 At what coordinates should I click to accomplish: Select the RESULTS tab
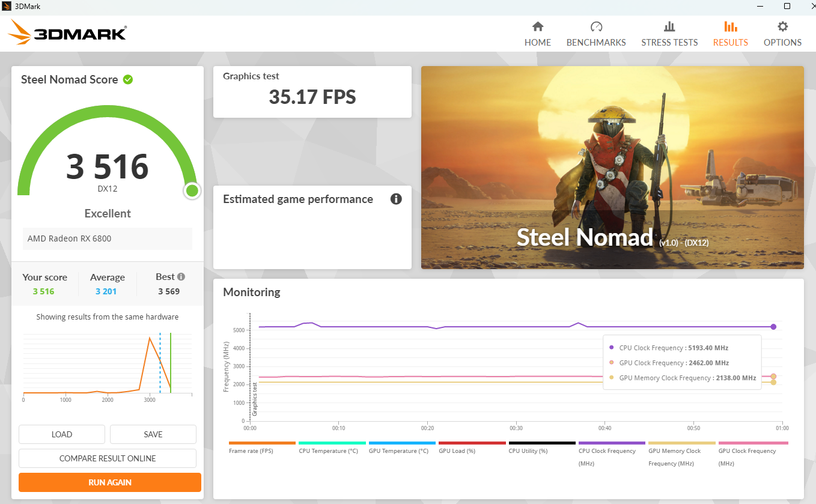(731, 34)
